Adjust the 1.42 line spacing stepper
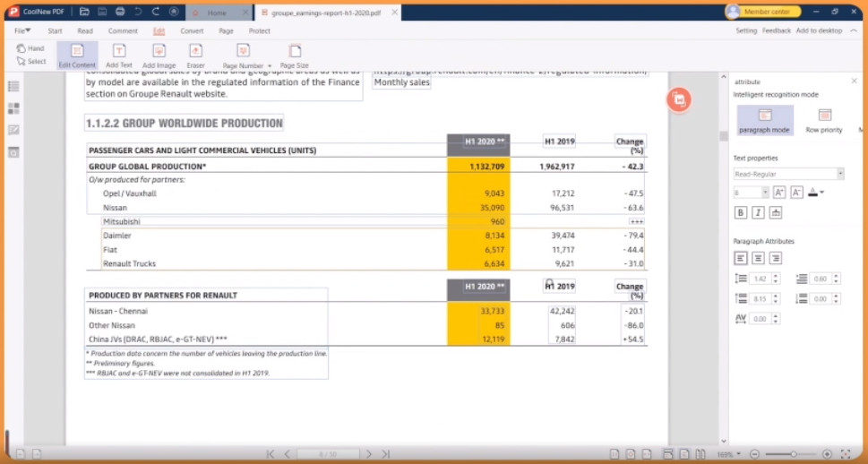 point(776,279)
